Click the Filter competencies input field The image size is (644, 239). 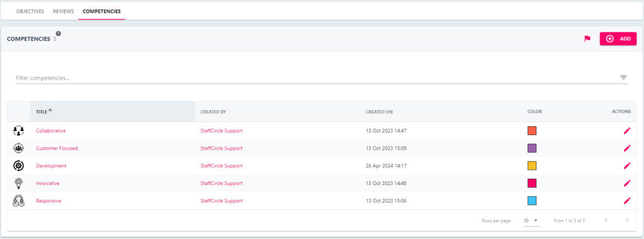316,77
